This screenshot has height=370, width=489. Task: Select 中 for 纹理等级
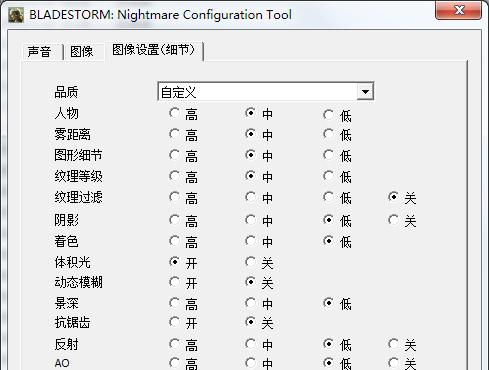click(x=250, y=176)
